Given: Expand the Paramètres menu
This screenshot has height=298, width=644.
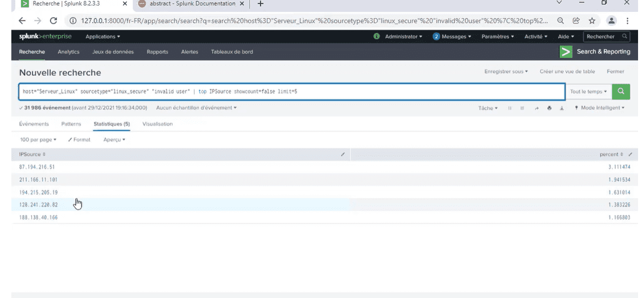Looking at the screenshot, I should 498,37.
